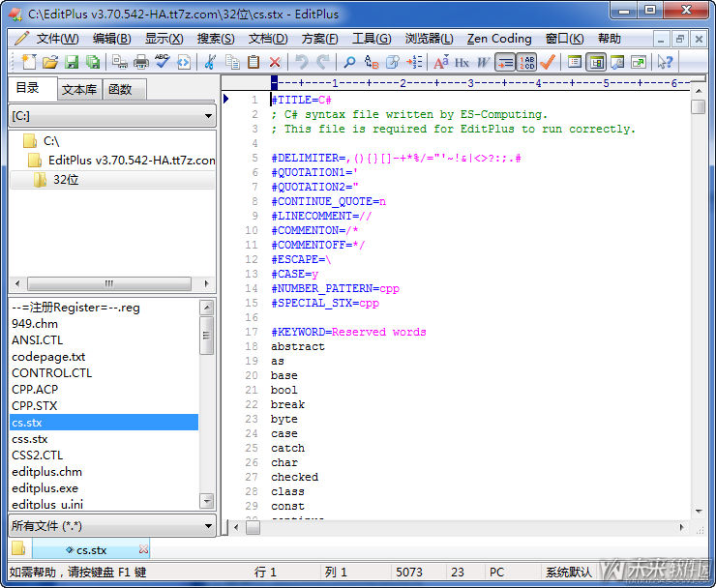Open Find with magnifier icon

[x=350, y=62]
